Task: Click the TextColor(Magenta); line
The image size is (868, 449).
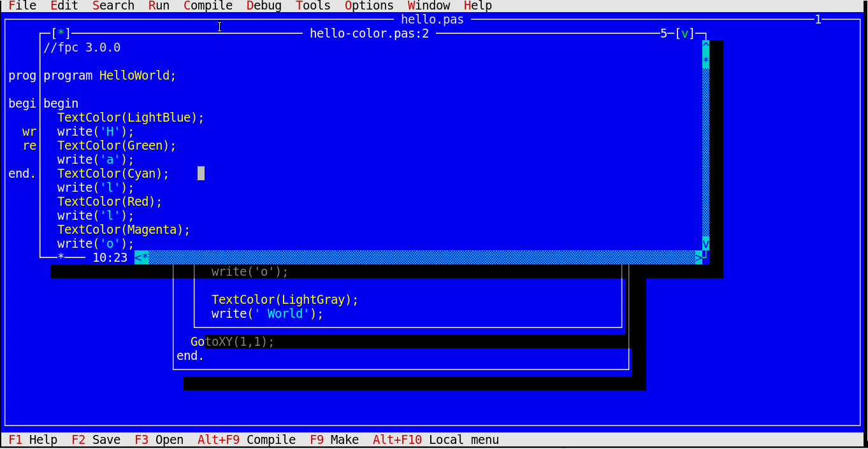Action: point(124,229)
